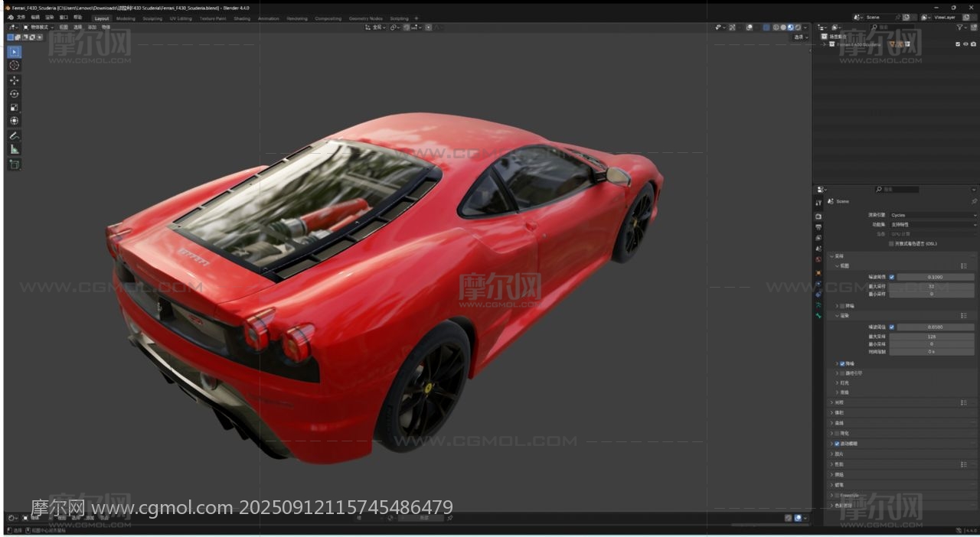Open the Tool properties tab
The height and width of the screenshot is (537, 980).
pos(818,203)
